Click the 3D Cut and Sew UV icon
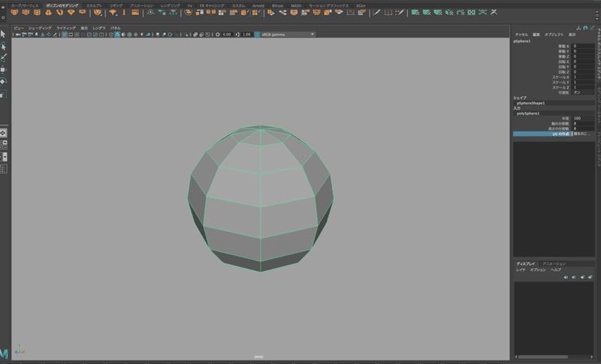 coord(482,12)
